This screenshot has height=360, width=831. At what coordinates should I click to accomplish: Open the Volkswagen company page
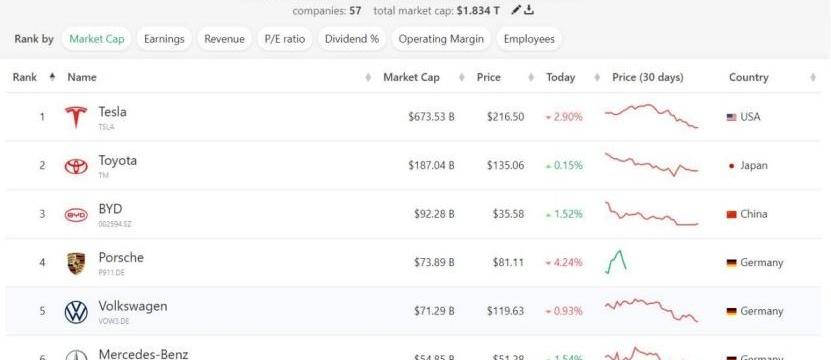pos(132,306)
